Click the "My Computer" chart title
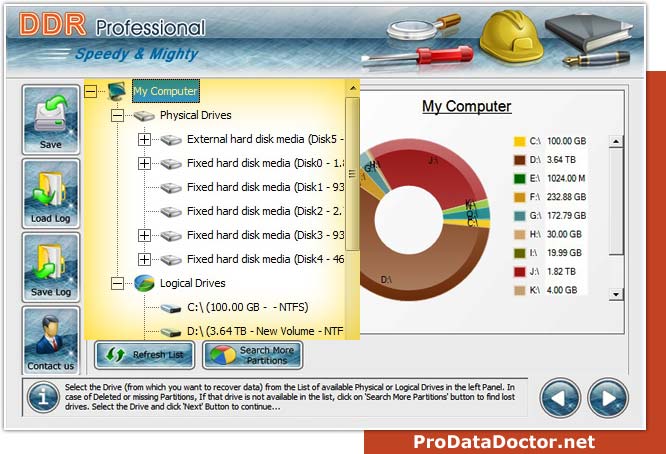The height and width of the screenshot is (454, 666). click(466, 107)
